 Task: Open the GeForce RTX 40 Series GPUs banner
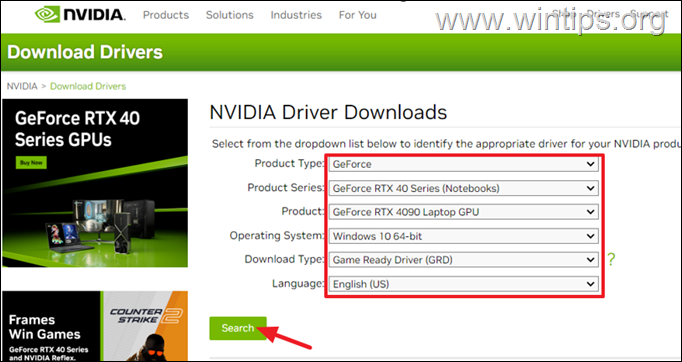coord(95,183)
